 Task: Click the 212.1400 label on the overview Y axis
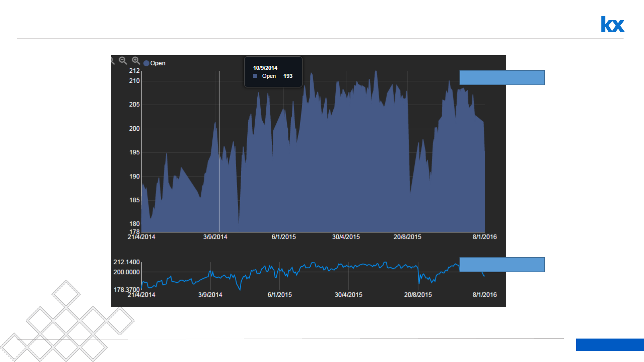pos(126,262)
